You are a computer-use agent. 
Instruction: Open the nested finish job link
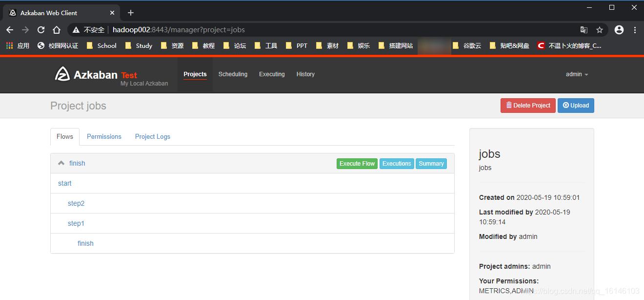[85, 243]
